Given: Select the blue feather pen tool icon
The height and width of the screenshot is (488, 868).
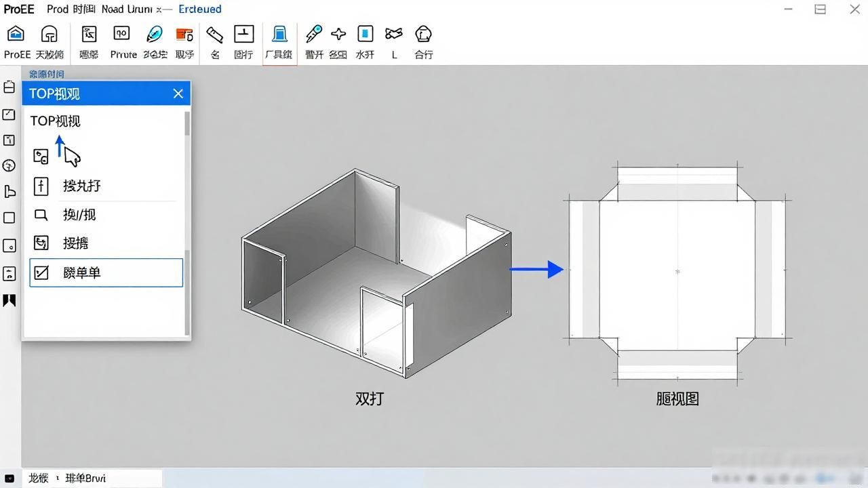Looking at the screenshot, I should click(155, 34).
